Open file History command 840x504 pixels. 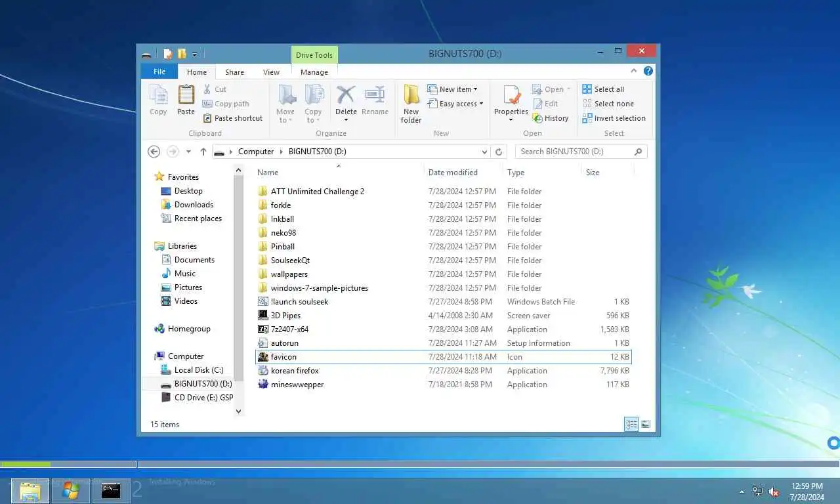pyautogui.click(x=551, y=118)
